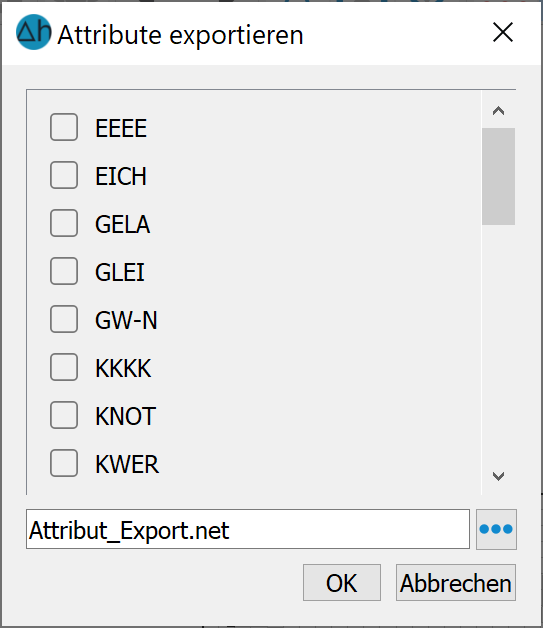Click the delta-h app icon in title bar
Viewport: 543px width, 628px height.
pyautogui.click(x=34, y=32)
